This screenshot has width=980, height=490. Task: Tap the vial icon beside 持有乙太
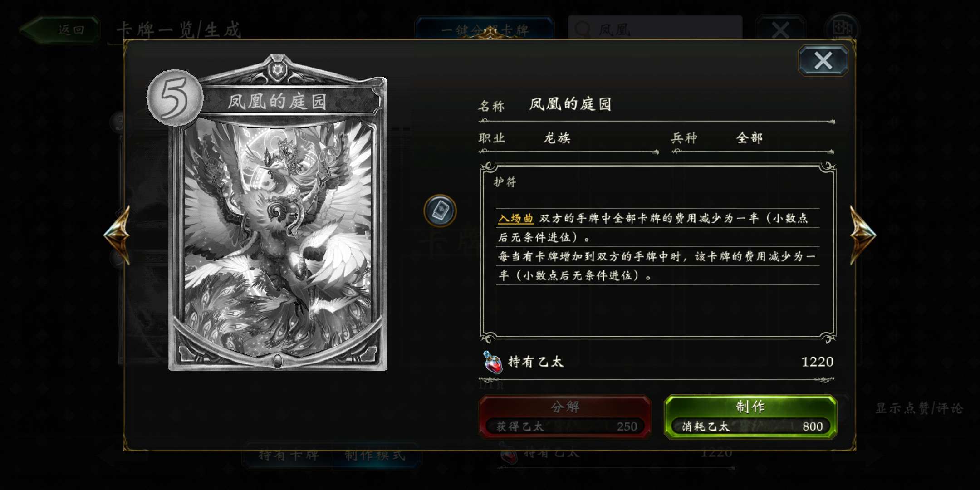click(492, 362)
